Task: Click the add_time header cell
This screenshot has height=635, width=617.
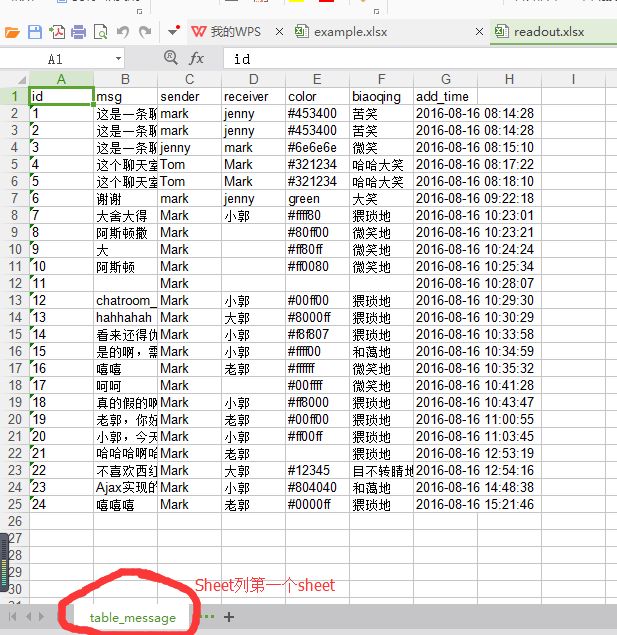Action: [446, 96]
